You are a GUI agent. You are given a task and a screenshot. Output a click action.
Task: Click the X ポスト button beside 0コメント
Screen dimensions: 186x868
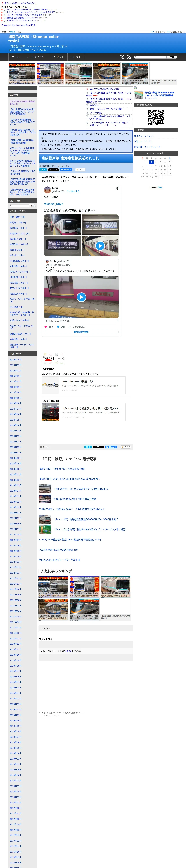98,447
